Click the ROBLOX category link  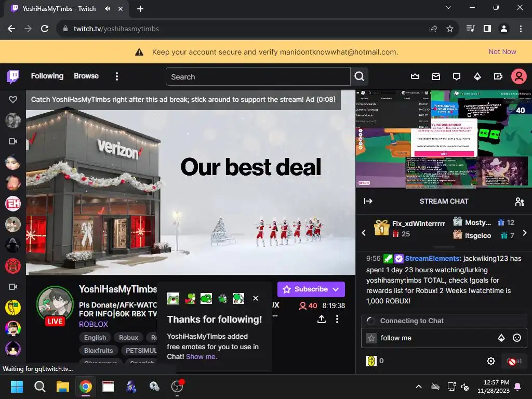point(94,324)
